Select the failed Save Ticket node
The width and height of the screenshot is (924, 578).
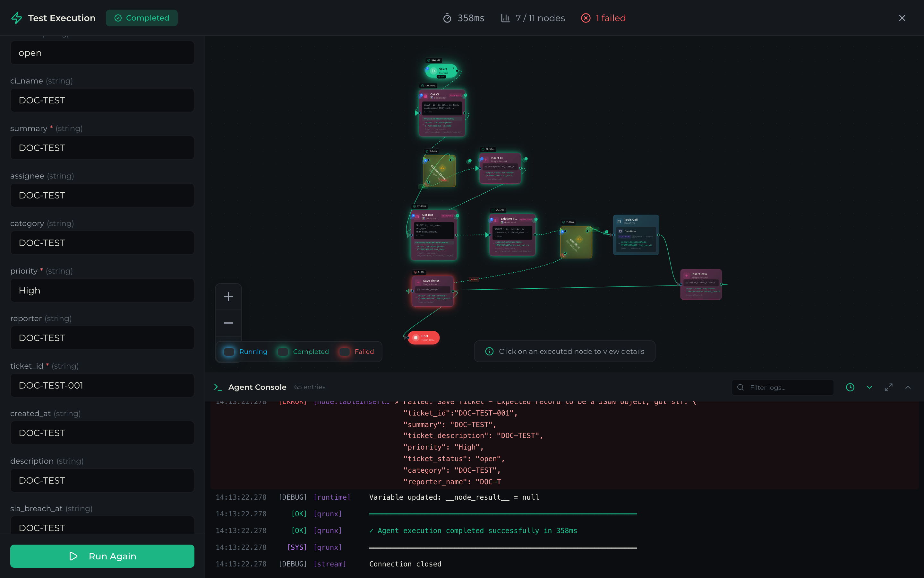432,291
